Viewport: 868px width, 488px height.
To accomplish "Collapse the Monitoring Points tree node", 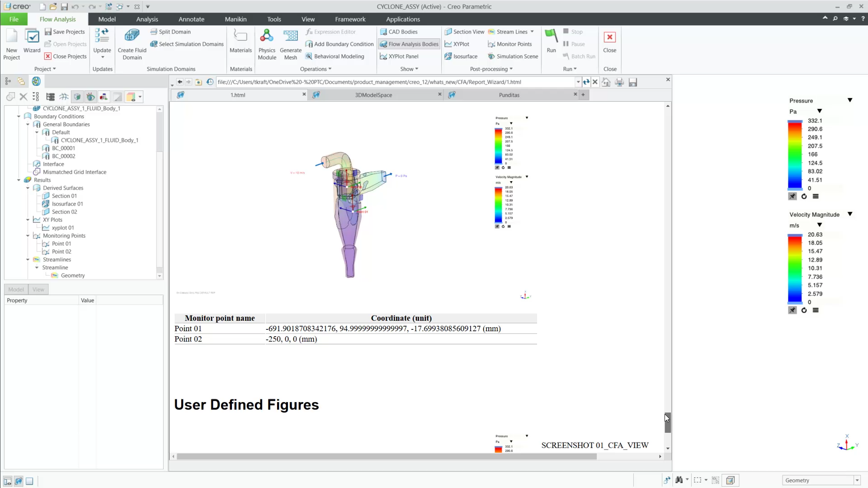I will click(x=28, y=235).
